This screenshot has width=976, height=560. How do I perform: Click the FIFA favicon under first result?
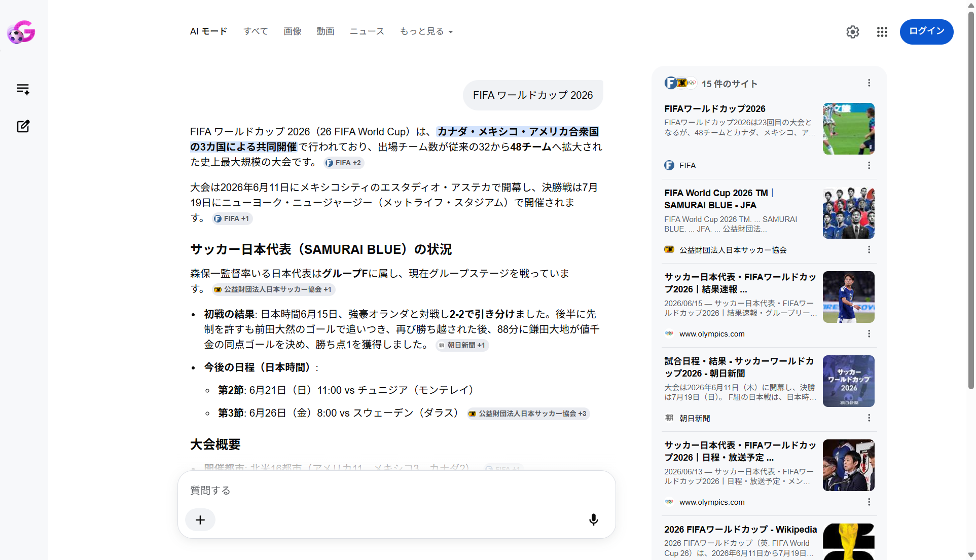[669, 166]
